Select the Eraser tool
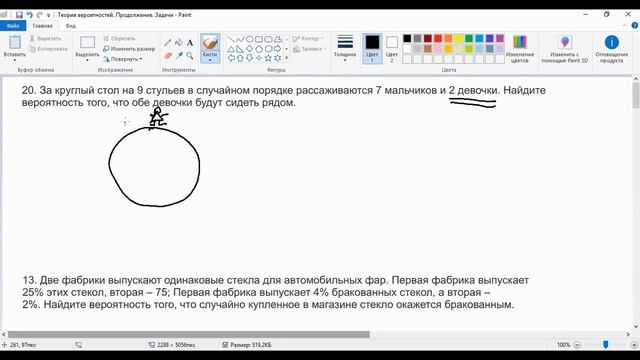640x360 pixels. click(x=168, y=56)
